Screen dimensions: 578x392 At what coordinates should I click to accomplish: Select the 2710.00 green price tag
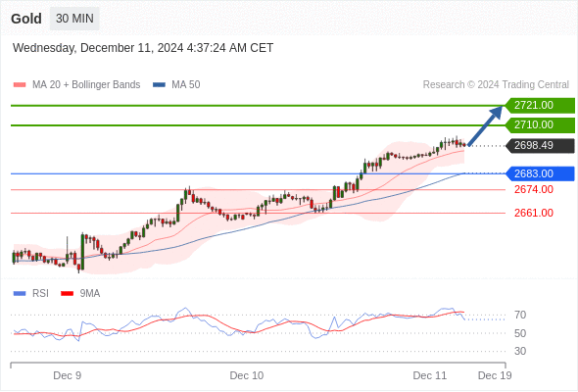[x=540, y=125]
